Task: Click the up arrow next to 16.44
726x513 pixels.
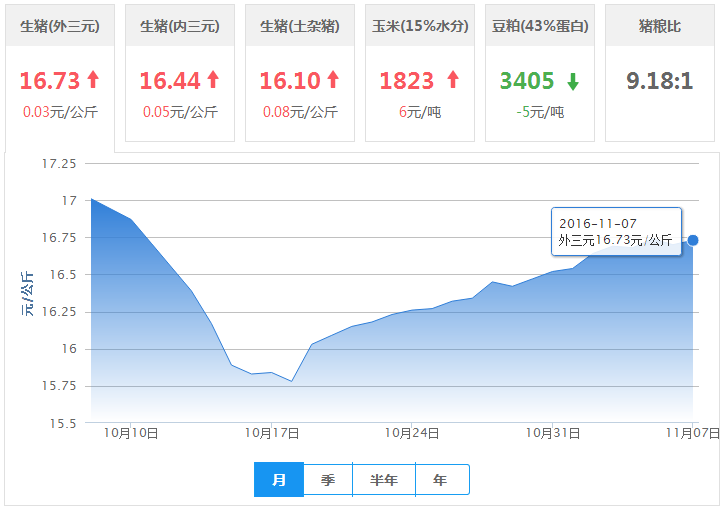Action: pos(213,80)
